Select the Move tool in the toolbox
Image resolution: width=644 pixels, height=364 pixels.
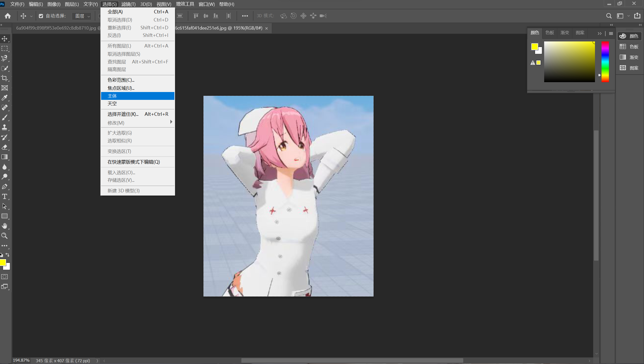point(5,38)
